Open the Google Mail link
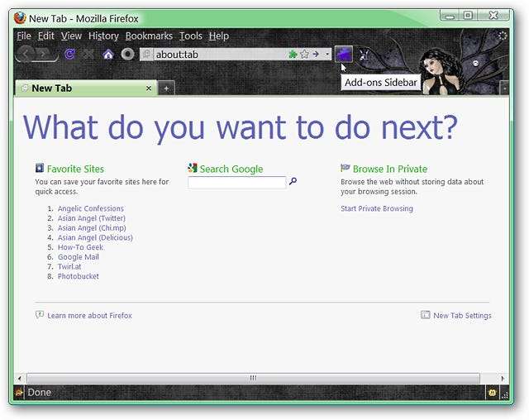 (x=79, y=257)
